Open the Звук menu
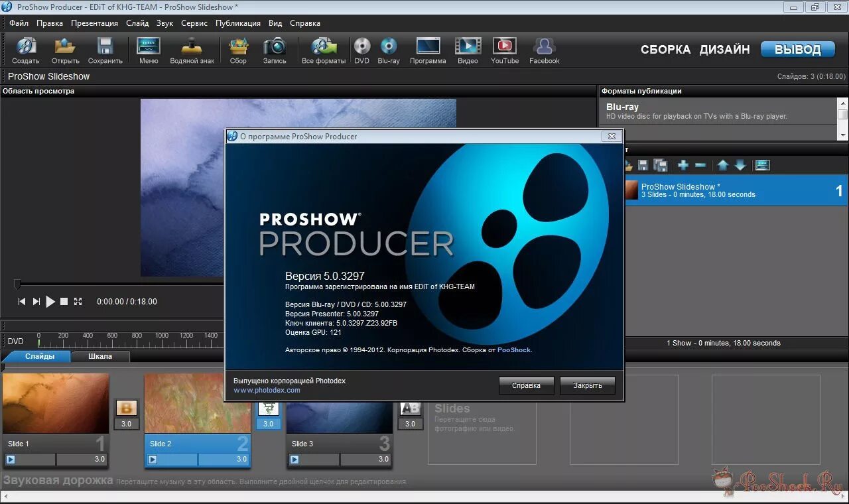The width and height of the screenshot is (849, 504). point(164,23)
